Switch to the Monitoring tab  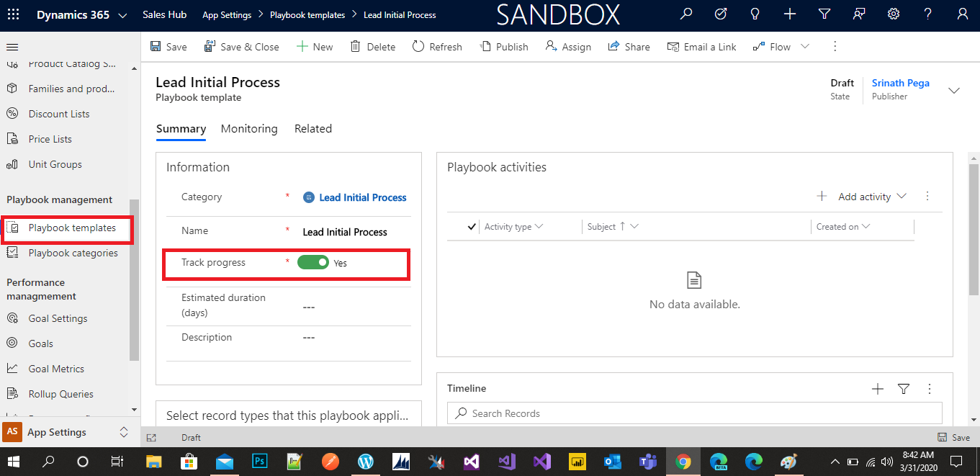click(249, 129)
